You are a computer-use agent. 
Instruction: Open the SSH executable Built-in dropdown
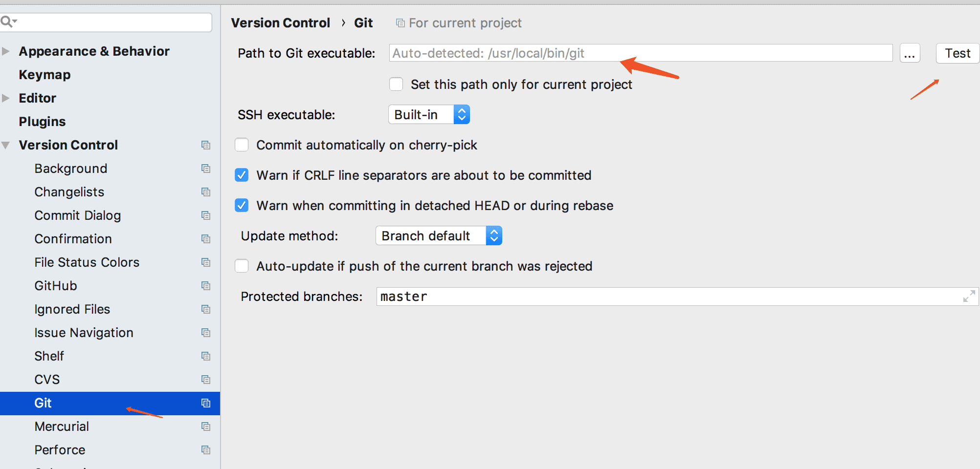pyautogui.click(x=429, y=115)
